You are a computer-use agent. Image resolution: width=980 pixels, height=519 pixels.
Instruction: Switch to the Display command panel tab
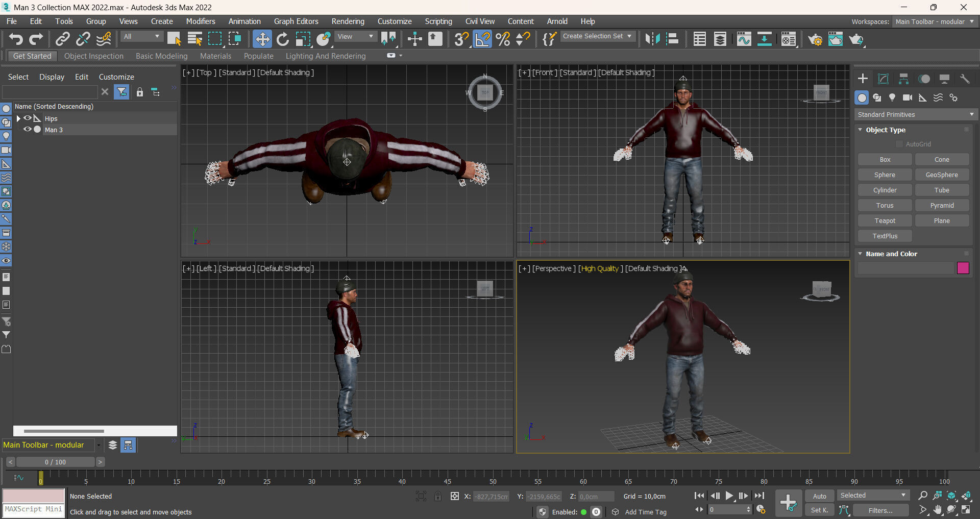[x=944, y=79]
